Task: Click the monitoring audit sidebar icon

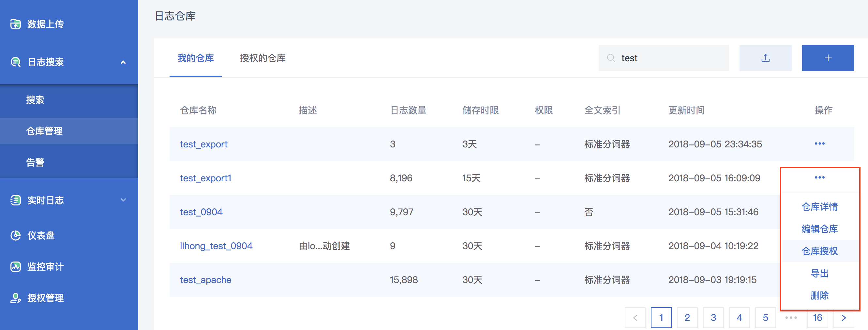Action: click(16, 267)
